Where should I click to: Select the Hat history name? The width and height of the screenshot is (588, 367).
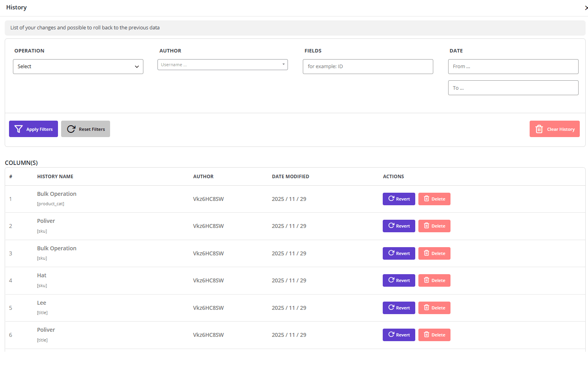[42, 275]
